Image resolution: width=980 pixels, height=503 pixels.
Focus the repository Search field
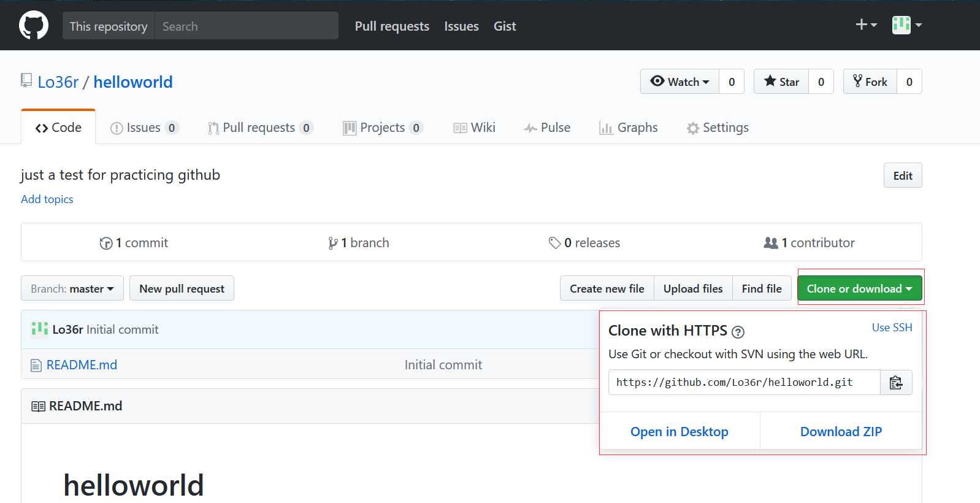[x=247, y=26]
